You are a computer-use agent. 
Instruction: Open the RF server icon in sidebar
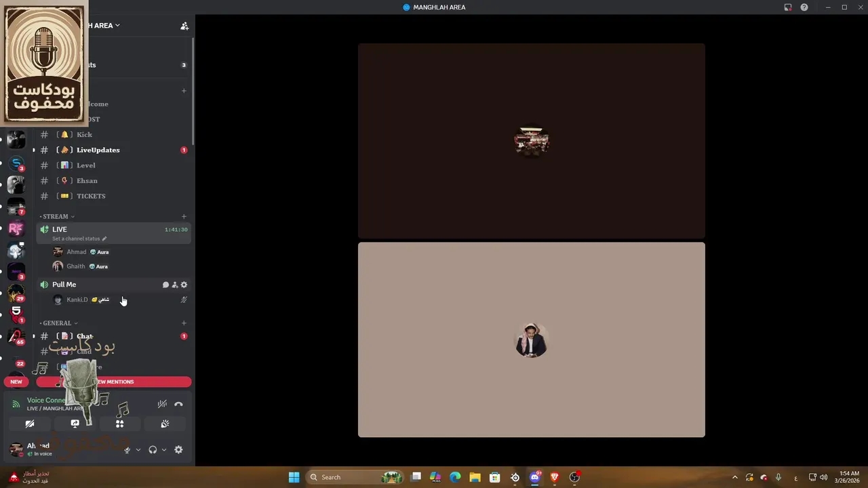16,228
